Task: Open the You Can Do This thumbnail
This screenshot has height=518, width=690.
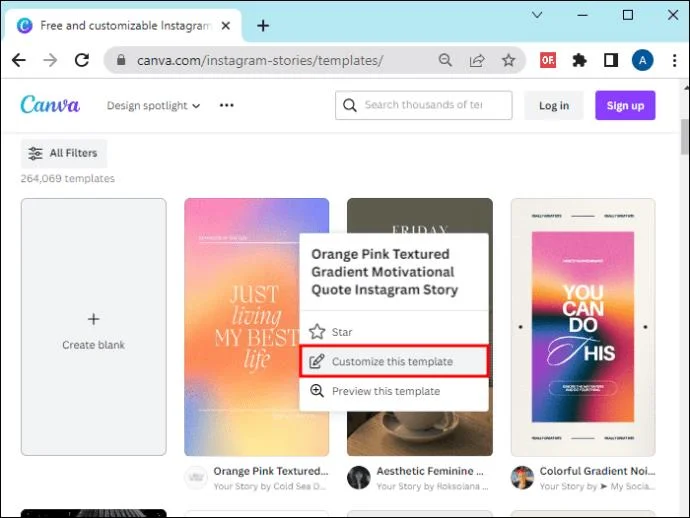Action: point(583,327)
